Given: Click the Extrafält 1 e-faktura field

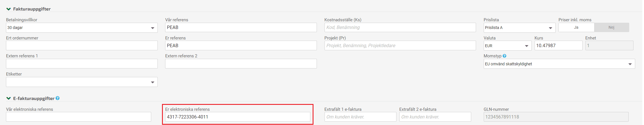Looking at the screenshot, I should (x=360, y=117).
